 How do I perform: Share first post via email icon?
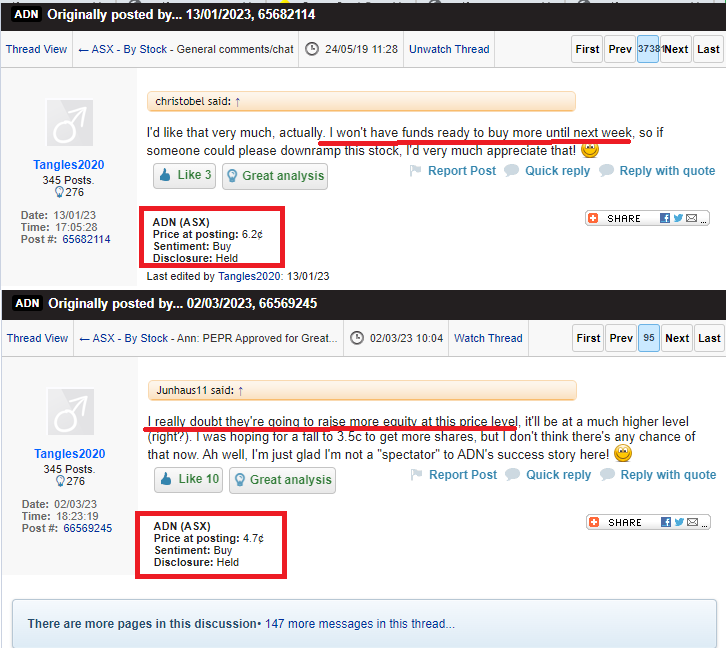point(691,218)
